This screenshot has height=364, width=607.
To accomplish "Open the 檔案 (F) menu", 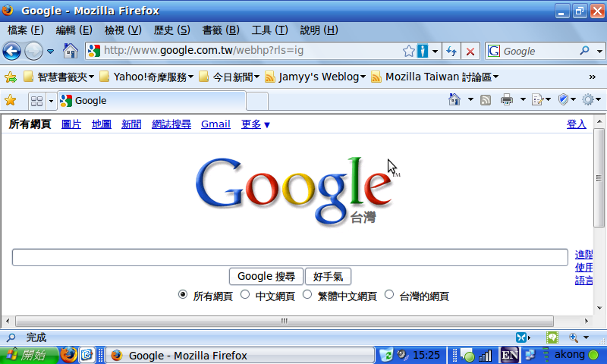I will 26,30.
